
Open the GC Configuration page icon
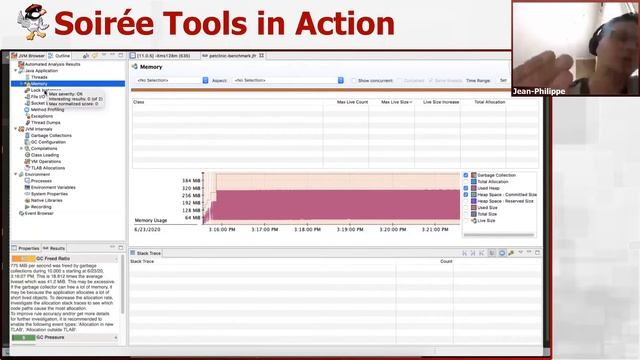pos(27,142)
